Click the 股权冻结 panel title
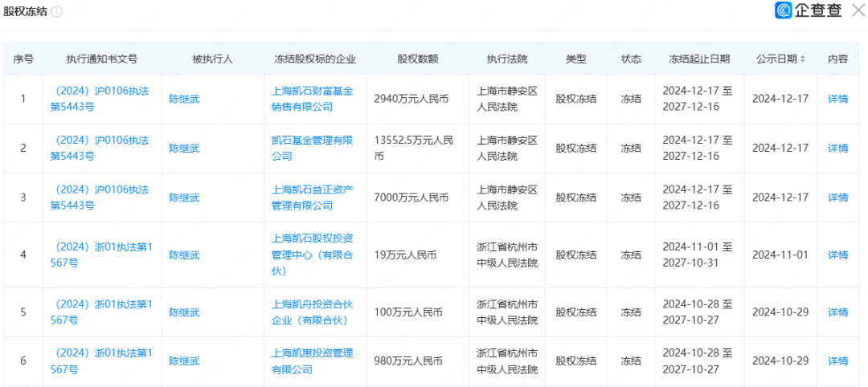This screenshot has width=868, height=387. [x=26, y=11]
